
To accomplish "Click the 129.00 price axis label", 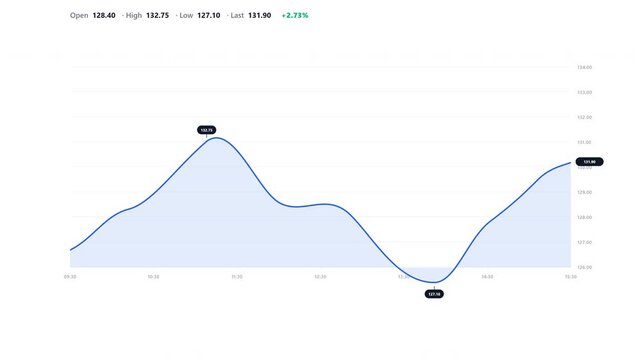I will pos(585,192).
